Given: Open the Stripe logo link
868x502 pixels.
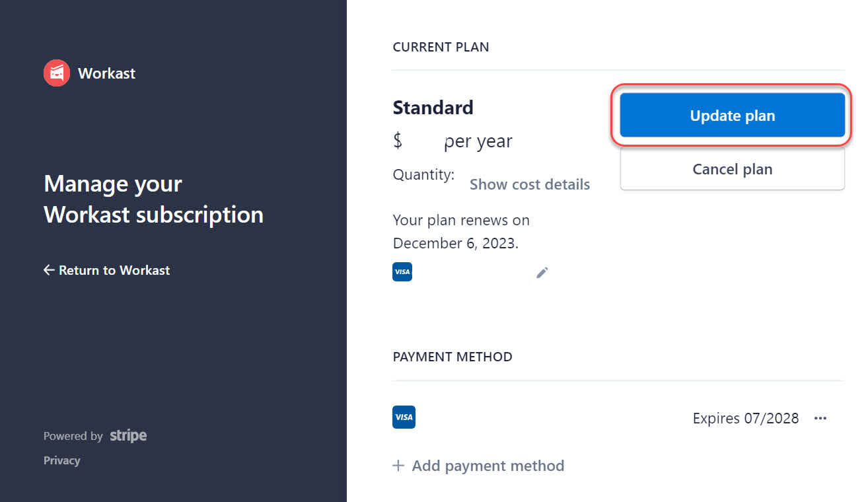Looking at the screenshot, I should tap(128, 435).
